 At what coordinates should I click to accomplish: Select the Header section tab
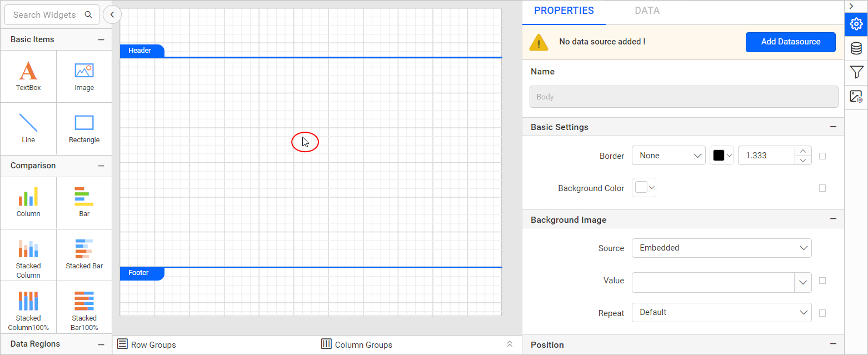[142, 51]
